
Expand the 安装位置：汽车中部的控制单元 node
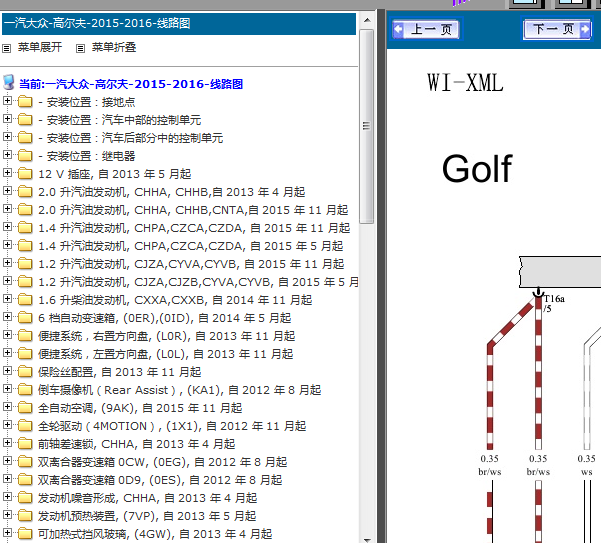(x=7, y=118)
